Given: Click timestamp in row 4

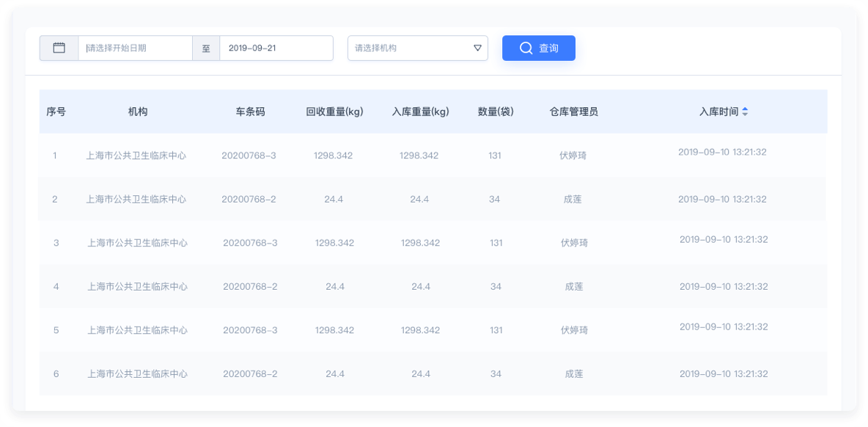Looking at the screenshot, I should tap(724, 286).
